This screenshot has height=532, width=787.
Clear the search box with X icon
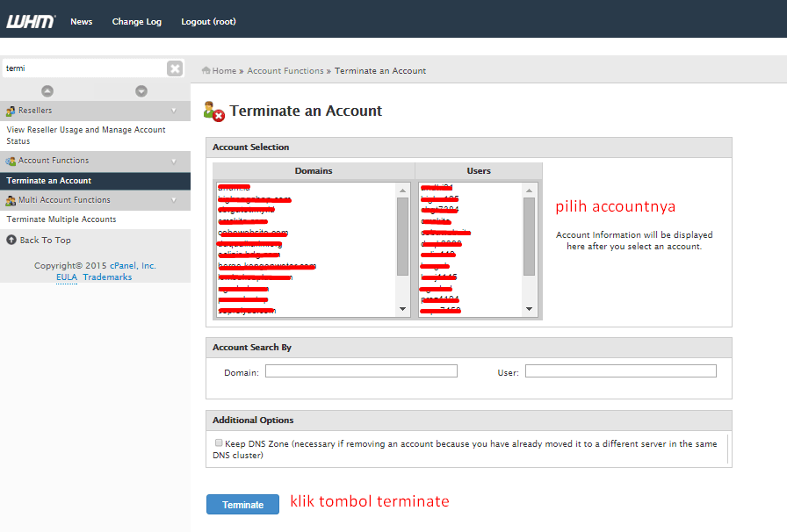[175, 68]
